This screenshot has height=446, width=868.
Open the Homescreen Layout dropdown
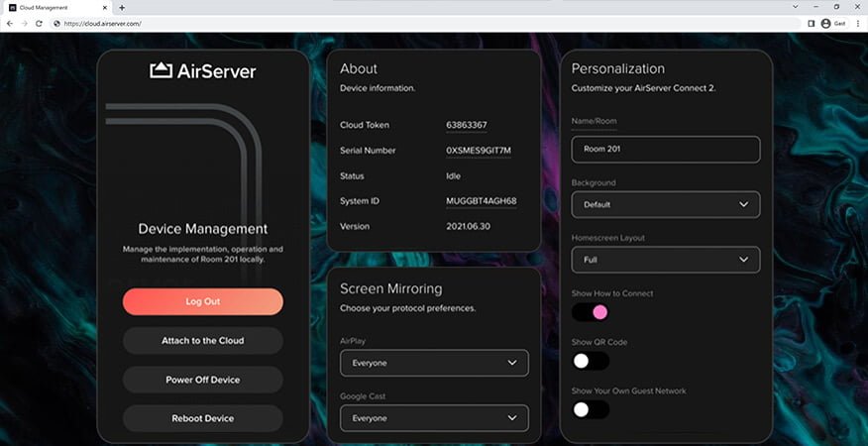click(666, 260)
